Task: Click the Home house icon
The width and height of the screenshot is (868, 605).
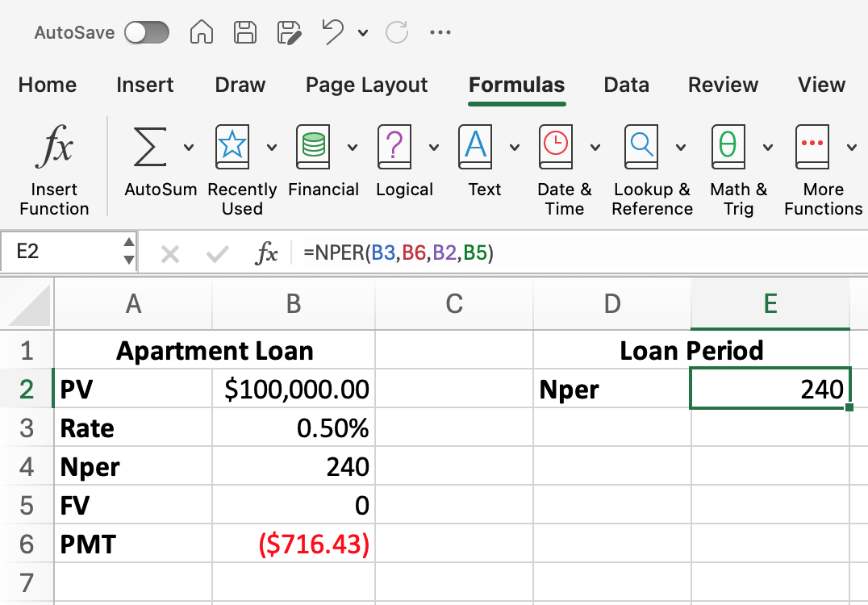Action: point(202,32)
